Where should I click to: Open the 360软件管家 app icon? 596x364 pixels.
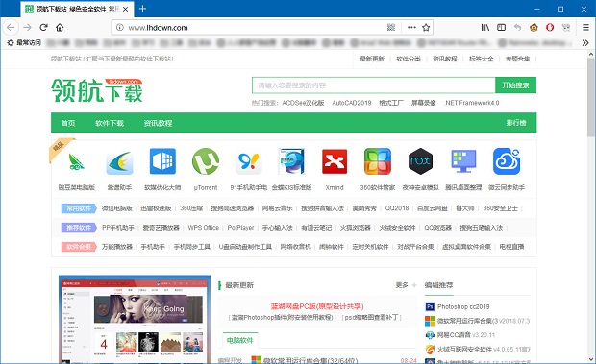pyautogui.click(x=378, y=161)
